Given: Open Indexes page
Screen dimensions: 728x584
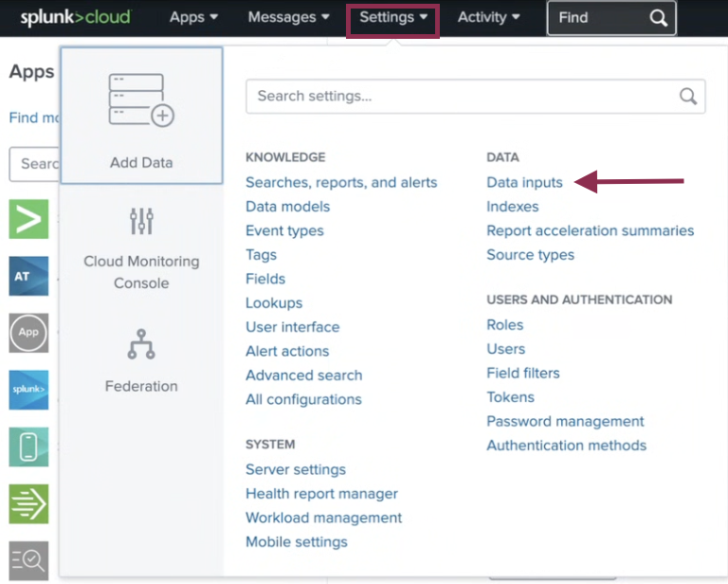Looking at the screenshot, I should tap(513, 207).
